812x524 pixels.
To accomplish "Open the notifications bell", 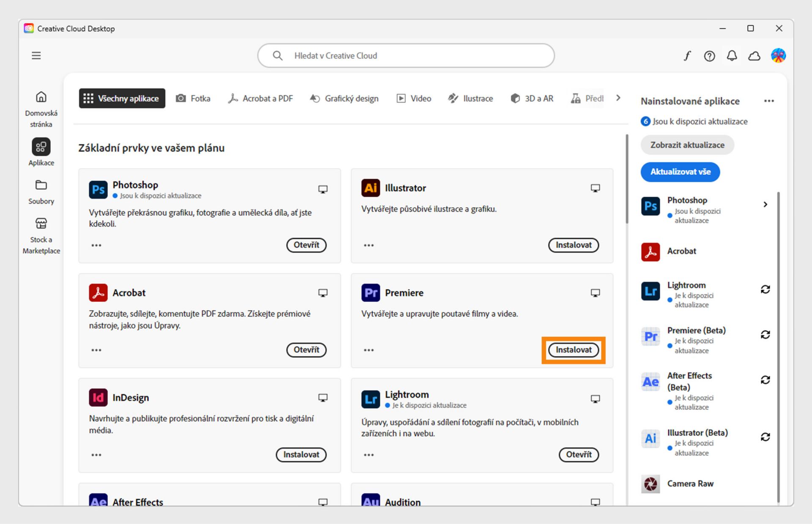I will click(732, 56).
